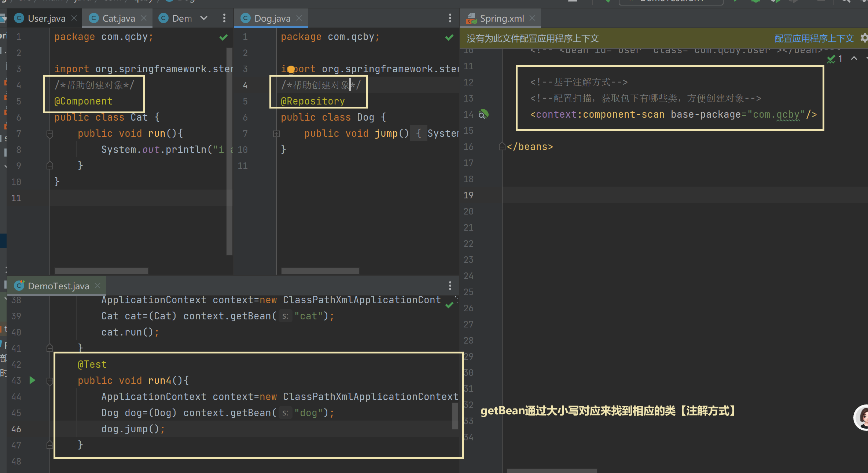The image size is (868, 473).
Task: Click the Dog.java inspection checkmark widget
Action: 449,37
